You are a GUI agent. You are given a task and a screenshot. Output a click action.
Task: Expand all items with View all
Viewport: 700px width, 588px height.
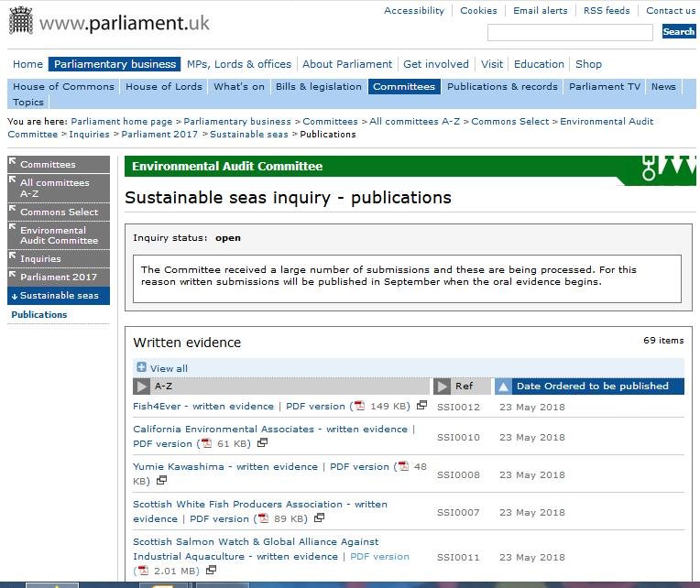pyautogui.click(x=169, y=368)
